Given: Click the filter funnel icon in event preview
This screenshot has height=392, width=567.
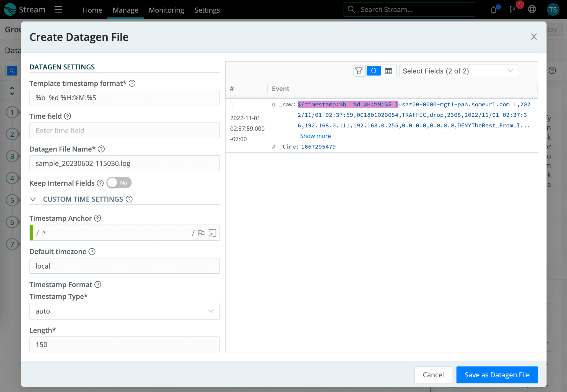Looking at the screenshot, I should tap(359, 71).
